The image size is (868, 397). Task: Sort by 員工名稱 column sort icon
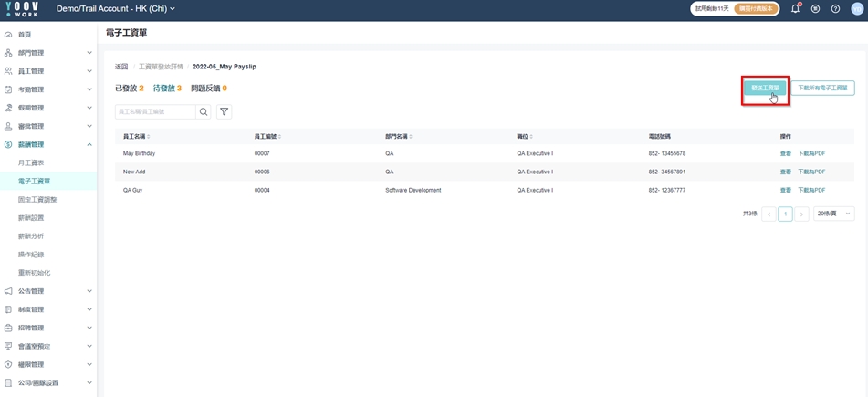[149, 137]
